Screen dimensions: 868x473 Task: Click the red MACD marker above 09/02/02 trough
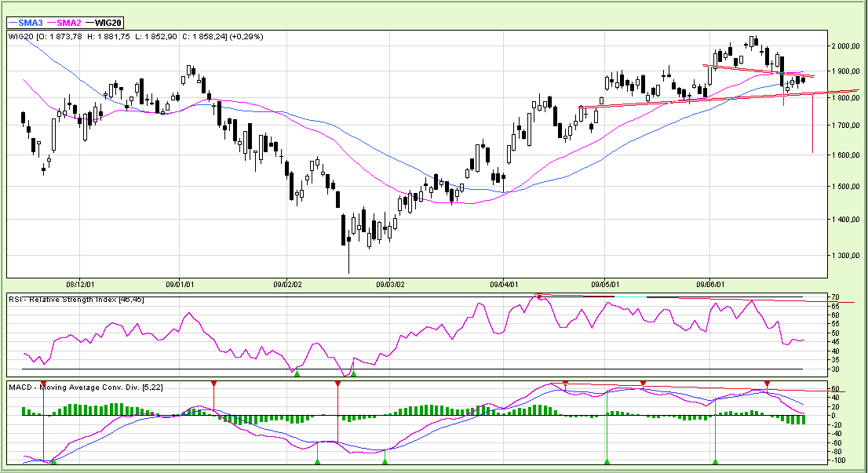click(337, 384)
